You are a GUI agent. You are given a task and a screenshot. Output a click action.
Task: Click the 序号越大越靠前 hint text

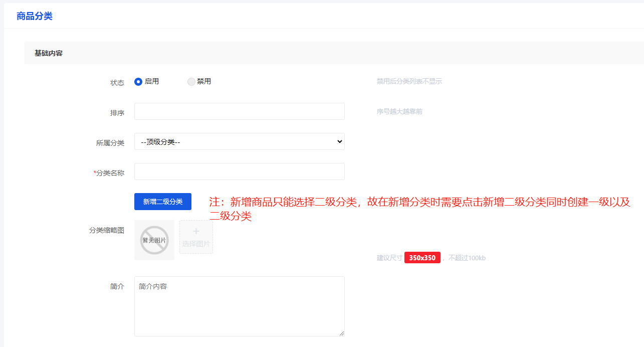(399, 111)
